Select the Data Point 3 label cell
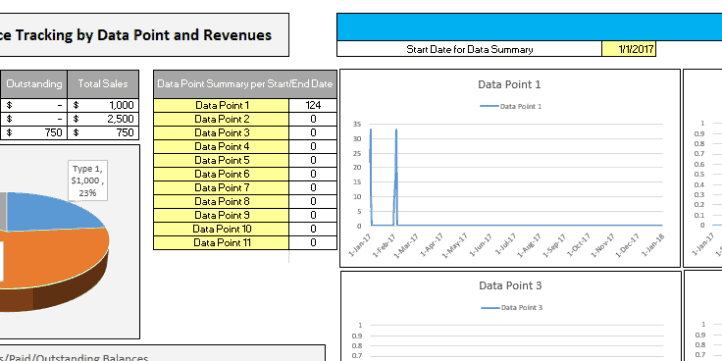 (x=221, y=133)
